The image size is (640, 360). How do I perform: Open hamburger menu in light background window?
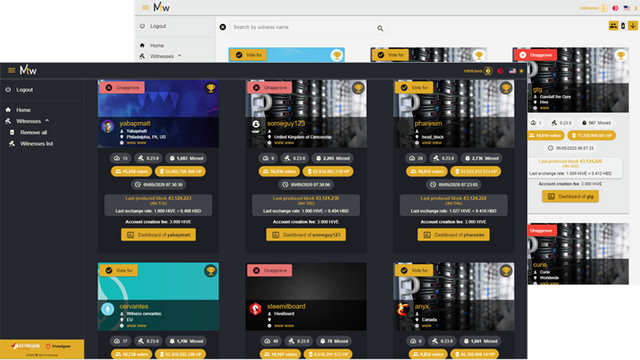[145, 7]
